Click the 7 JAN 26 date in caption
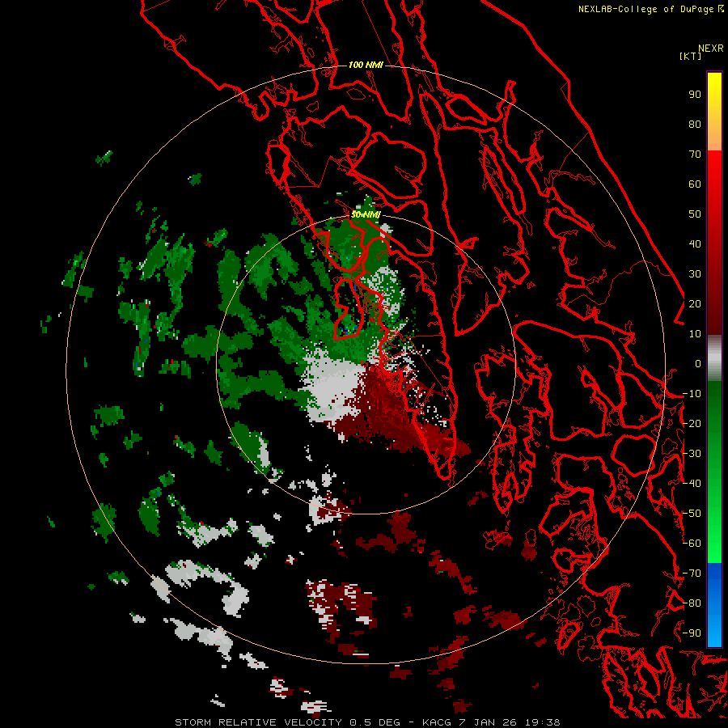The height and width of the screenshot is (728, 728). tap(489, 722)
